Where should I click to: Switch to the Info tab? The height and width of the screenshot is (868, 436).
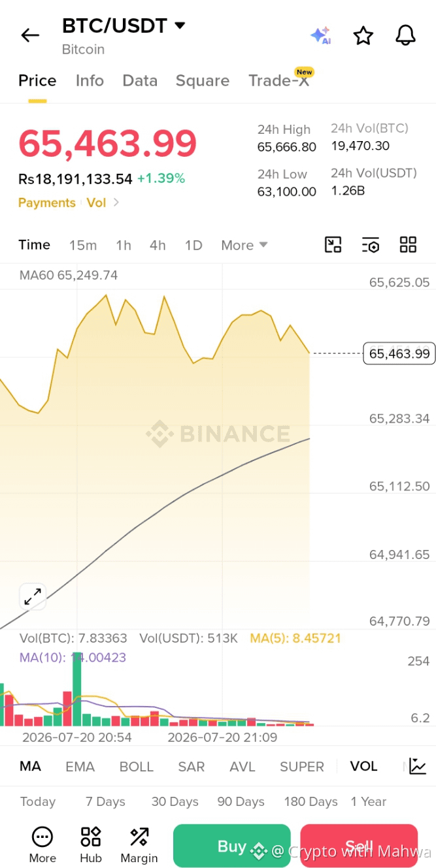coord(90,80)
